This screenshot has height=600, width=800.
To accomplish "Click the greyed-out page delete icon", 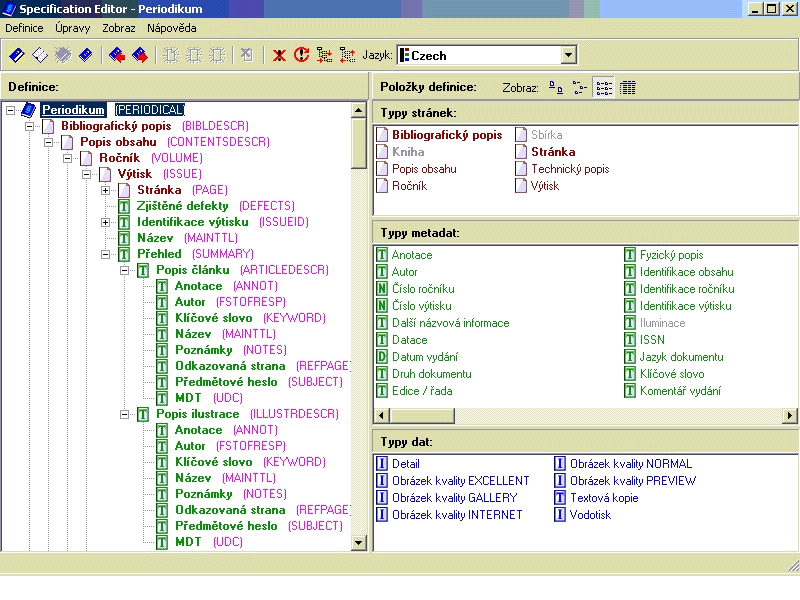I will [x=247, y=55].
